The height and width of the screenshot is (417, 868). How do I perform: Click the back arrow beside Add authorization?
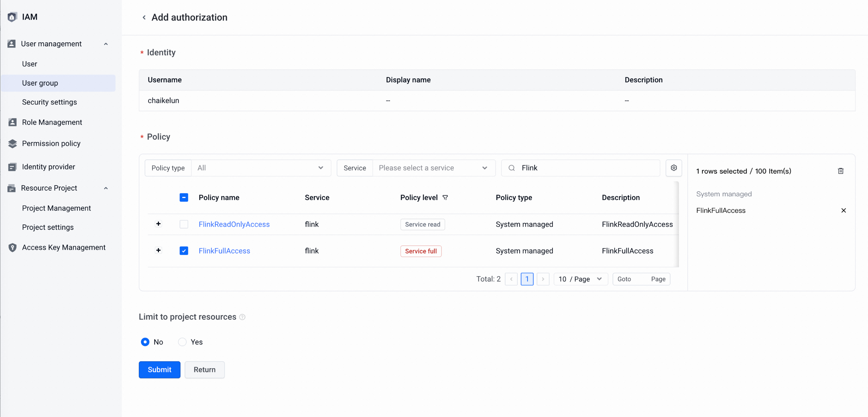tap(144, 17)
